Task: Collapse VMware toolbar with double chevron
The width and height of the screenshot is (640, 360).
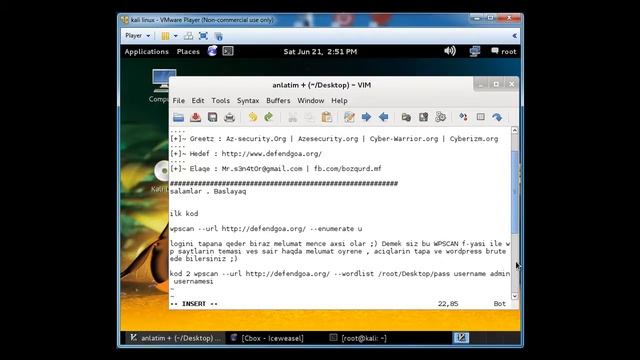Action: [x=514, y=36]
